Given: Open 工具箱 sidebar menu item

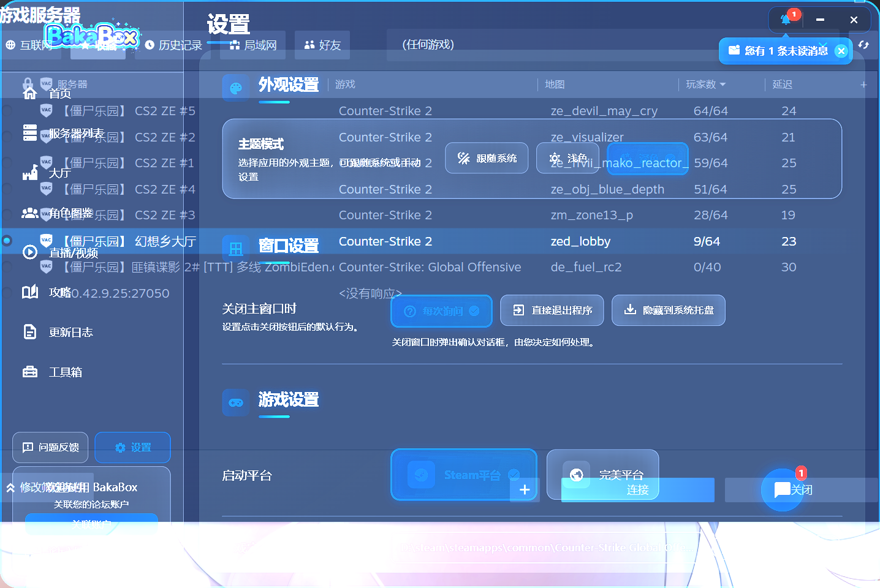Looking at the screenshot, I should 66,372.
